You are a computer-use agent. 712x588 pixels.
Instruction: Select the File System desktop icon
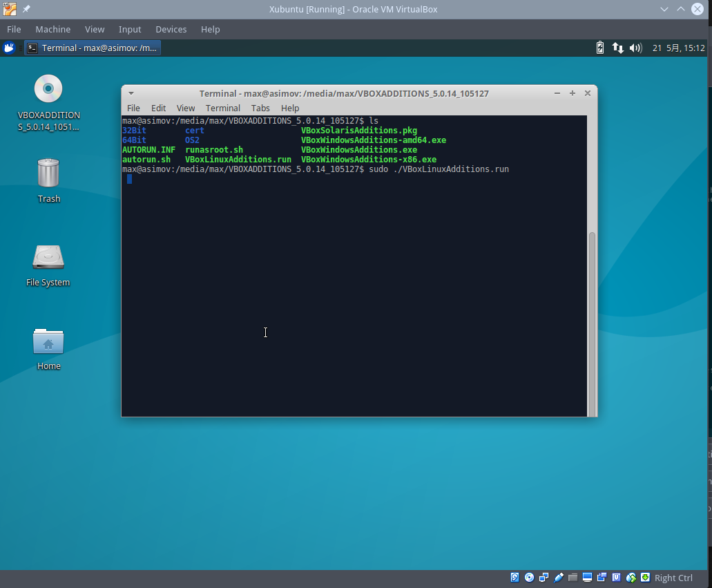click(48, 266)
